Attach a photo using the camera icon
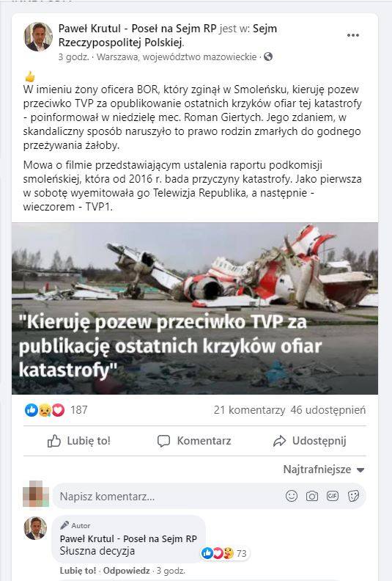 pyautogui.click(x=311, y=496)
